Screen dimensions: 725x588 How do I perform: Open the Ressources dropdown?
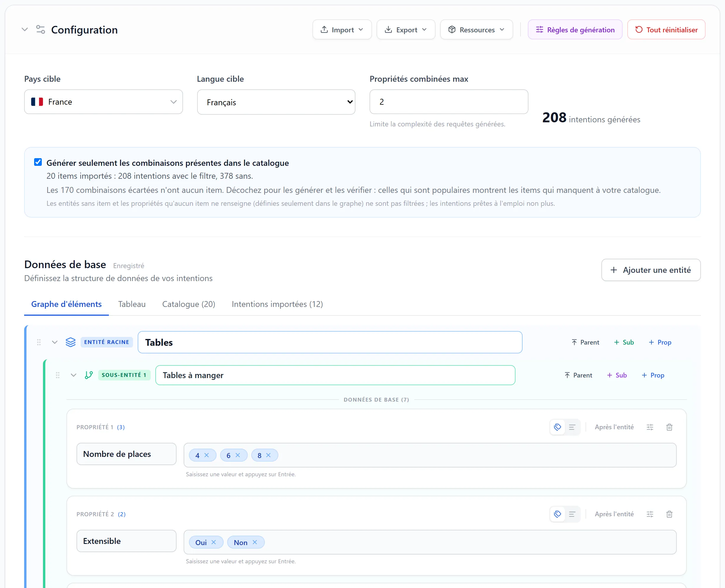point(476,29)
